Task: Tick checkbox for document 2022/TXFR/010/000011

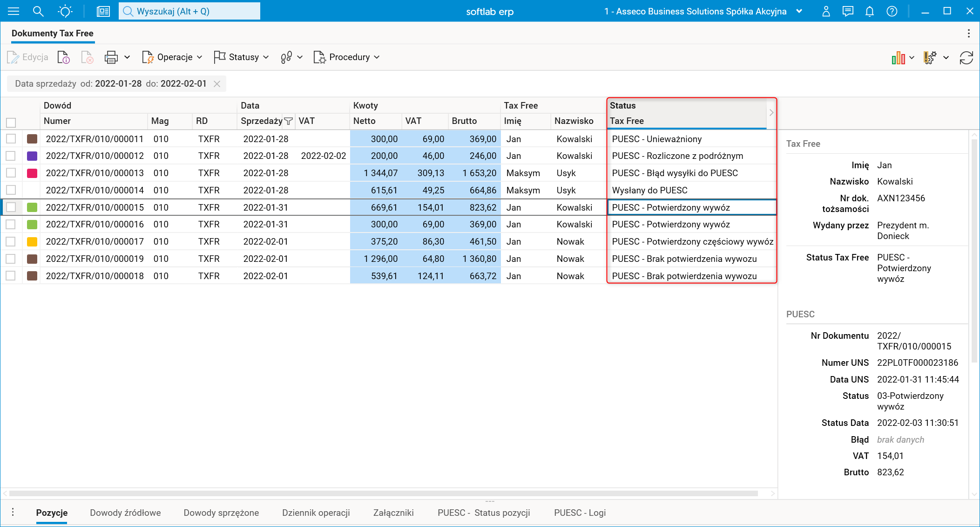Action: 11,139
